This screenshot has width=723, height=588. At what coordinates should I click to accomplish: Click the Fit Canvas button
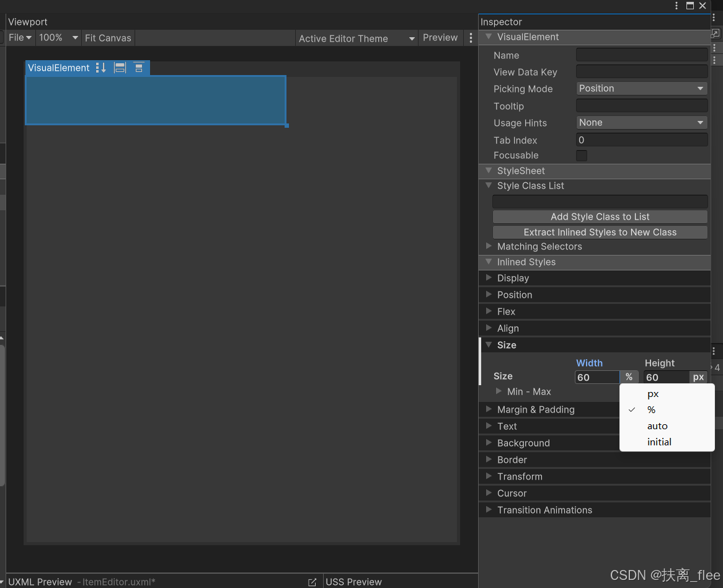[108, 37]
